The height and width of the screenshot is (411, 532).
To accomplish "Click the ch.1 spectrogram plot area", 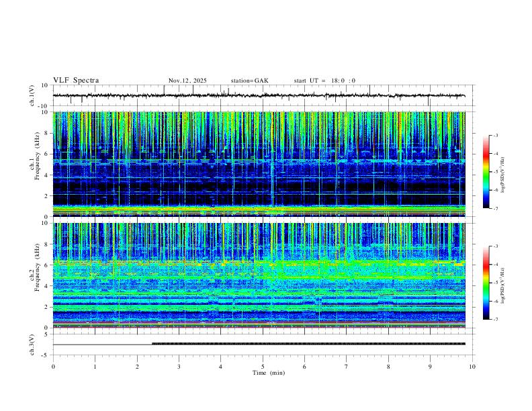I will [259, 164].
